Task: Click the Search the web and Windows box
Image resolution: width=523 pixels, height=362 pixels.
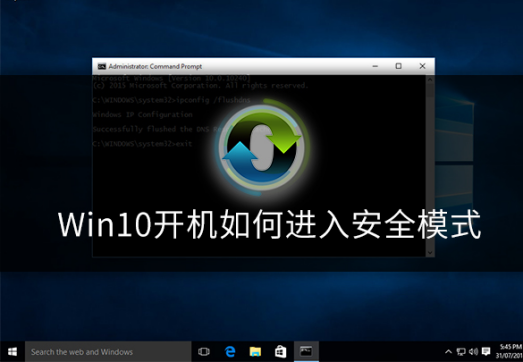Action: 108,352
